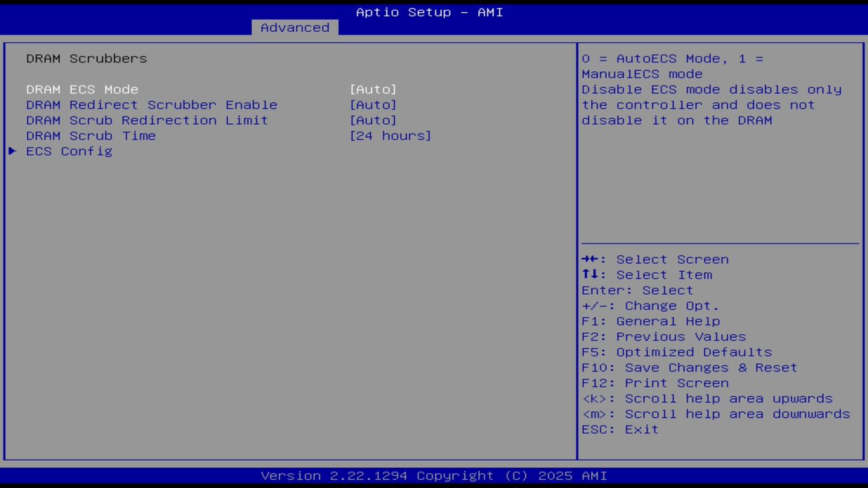
Task: Click the F10 Save Changes & Reset hint
Action: [689, 367]
